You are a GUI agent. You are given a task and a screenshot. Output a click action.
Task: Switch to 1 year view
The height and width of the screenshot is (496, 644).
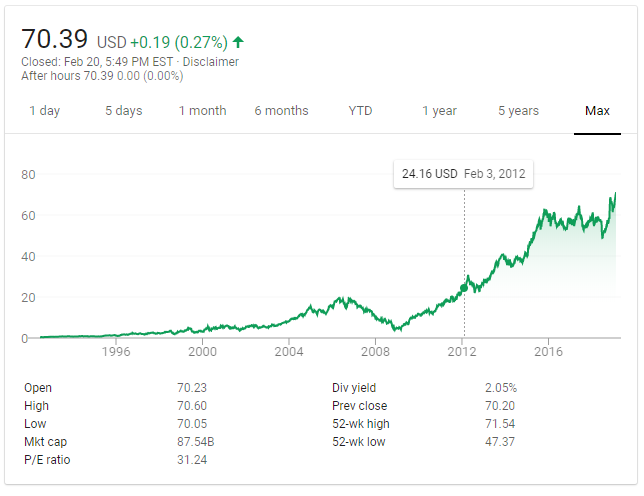(x=439, y=111)
